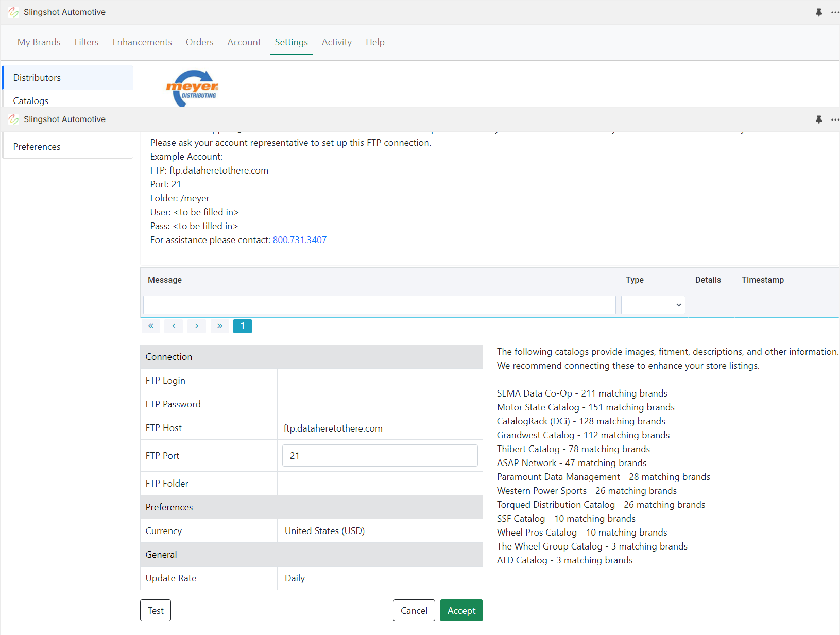This screenshot has width=840, height=635.
Task: Click the Test connection button
Action: [x=156, y=610]
